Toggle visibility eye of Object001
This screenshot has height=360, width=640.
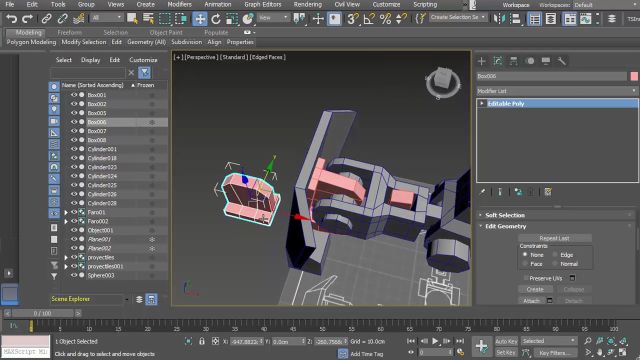[74, 230]
